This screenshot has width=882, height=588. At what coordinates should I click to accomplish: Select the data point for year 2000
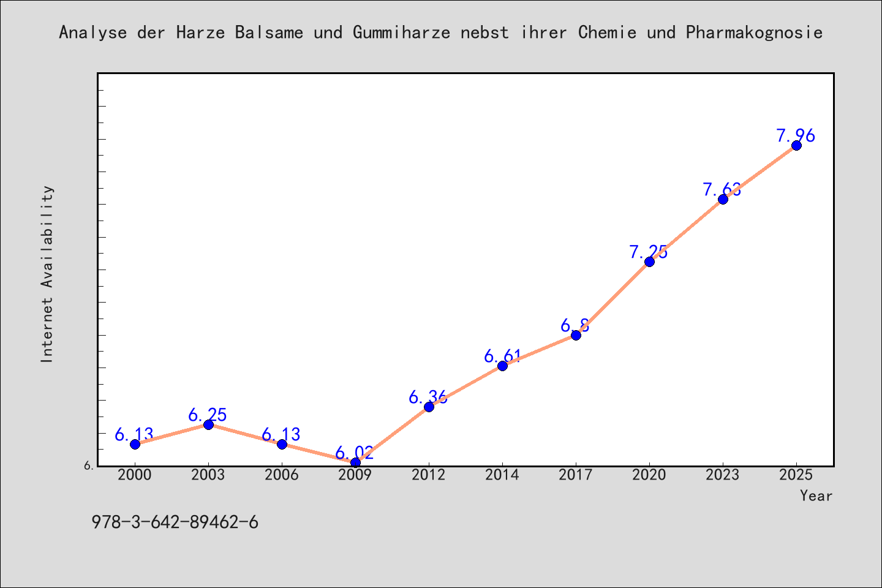coord(135,444)
